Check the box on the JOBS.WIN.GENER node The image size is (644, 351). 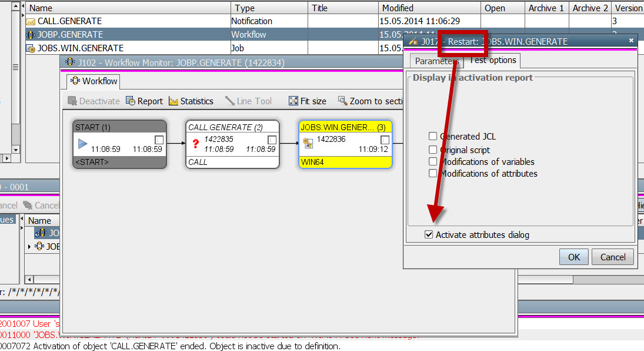[x=385, y=140]
